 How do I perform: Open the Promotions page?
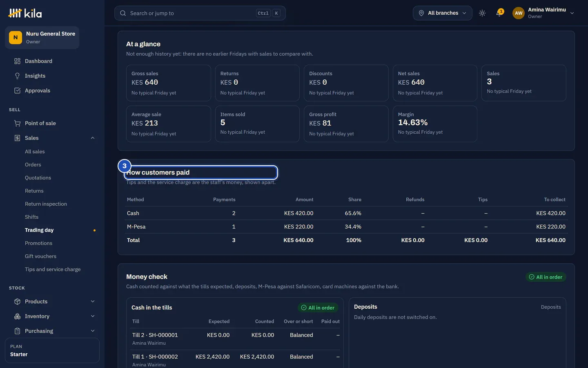pyautogui.click(x=38, y=243)
